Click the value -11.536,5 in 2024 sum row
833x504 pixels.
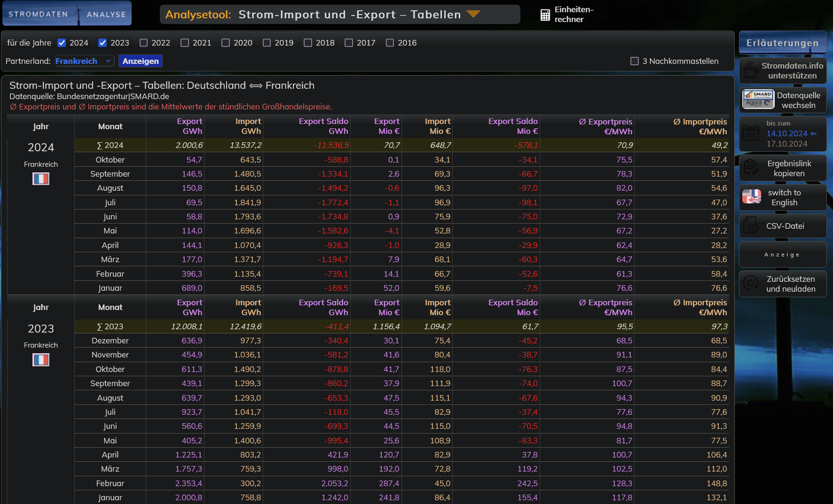pyautogui.click(x=331, y=145)
